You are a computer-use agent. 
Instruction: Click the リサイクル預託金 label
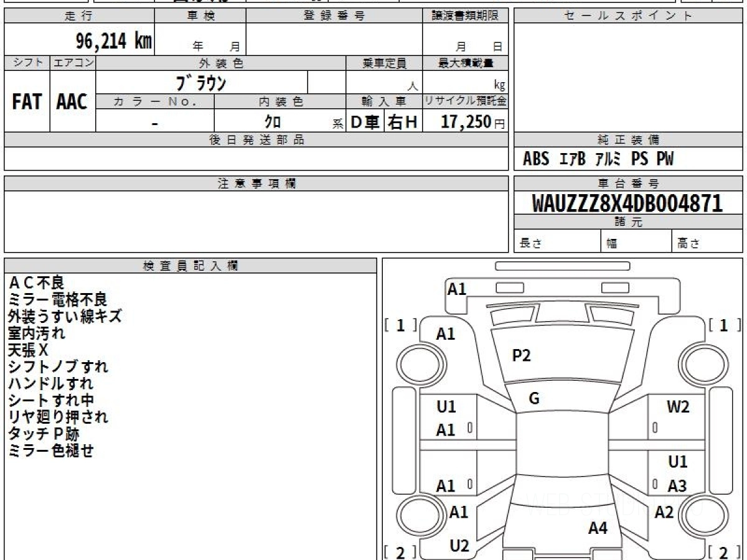[x=466, y=101]
